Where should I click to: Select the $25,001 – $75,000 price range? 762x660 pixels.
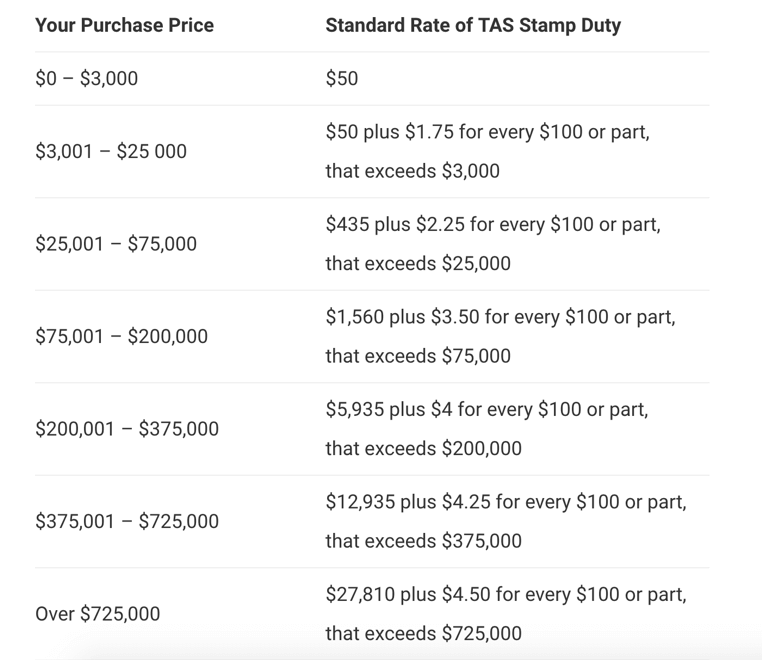click(116, 243)
